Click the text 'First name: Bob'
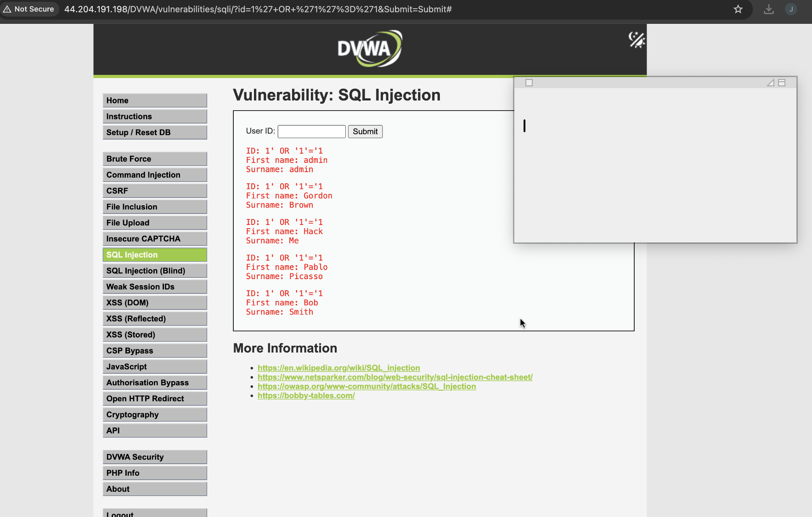The height and width of the screenshot is (517, 812). (x=282, y=303)
